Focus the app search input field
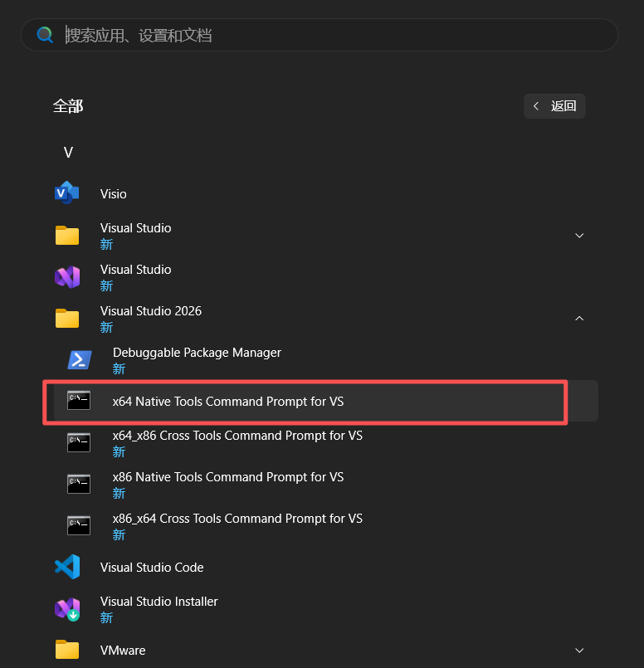Image resolution: width=644 pixels, height=668 pixels. point(320,35)
